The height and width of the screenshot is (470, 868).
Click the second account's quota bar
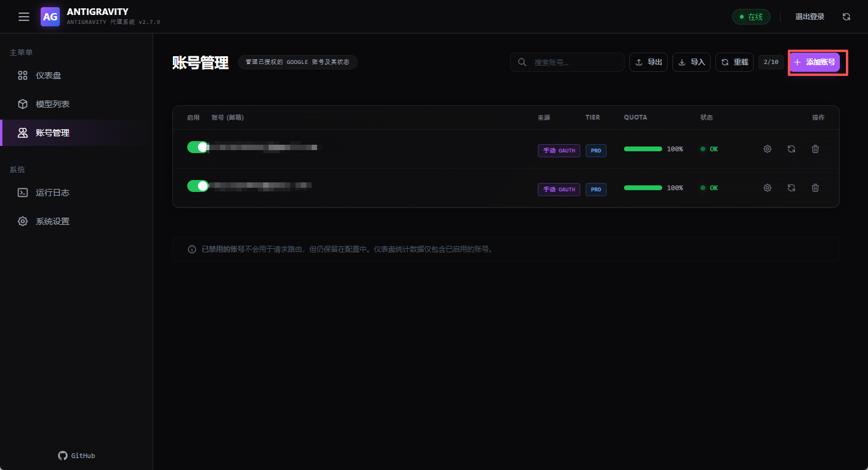pyautogui.click(x=643, y=188)
